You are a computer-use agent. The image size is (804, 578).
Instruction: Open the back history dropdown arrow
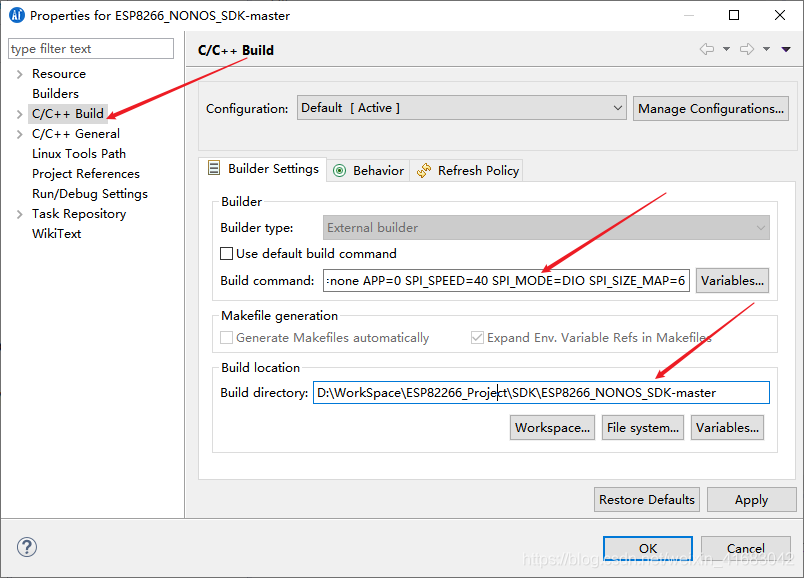click(726, 49)
